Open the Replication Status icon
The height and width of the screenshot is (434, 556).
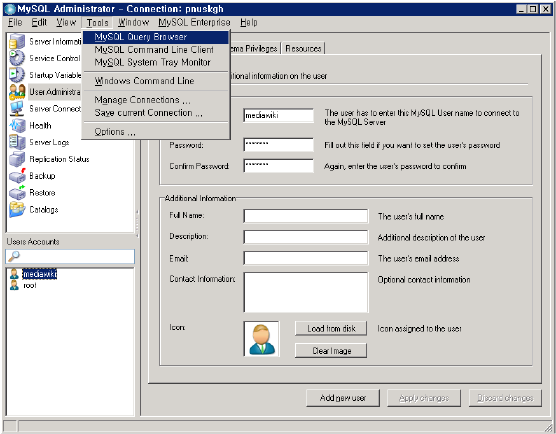pos(17,159)
